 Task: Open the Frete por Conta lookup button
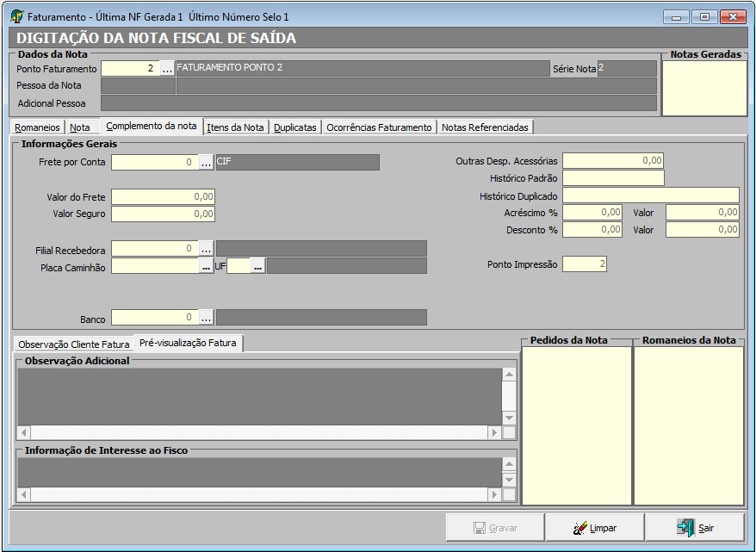click(x=206, y=162)
